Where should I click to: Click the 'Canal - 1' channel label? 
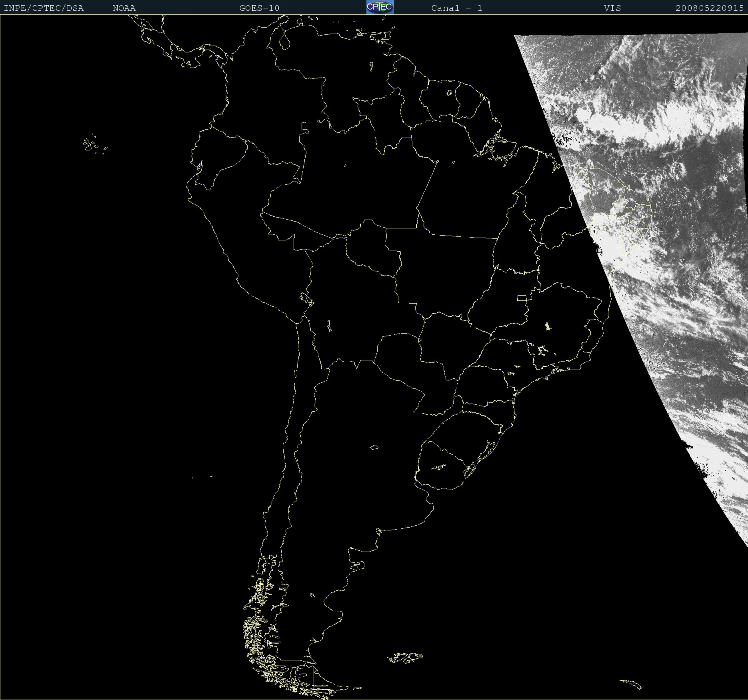point(457,8)
